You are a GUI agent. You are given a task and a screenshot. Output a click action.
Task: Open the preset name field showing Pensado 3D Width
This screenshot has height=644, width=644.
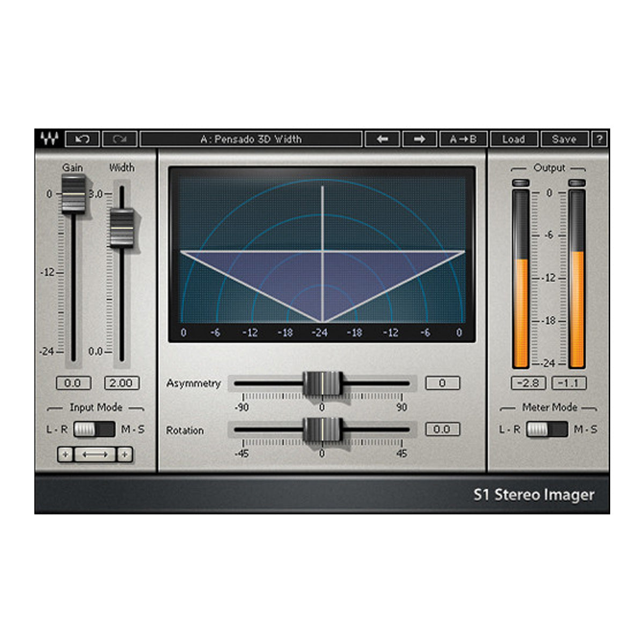coord(252,139)
